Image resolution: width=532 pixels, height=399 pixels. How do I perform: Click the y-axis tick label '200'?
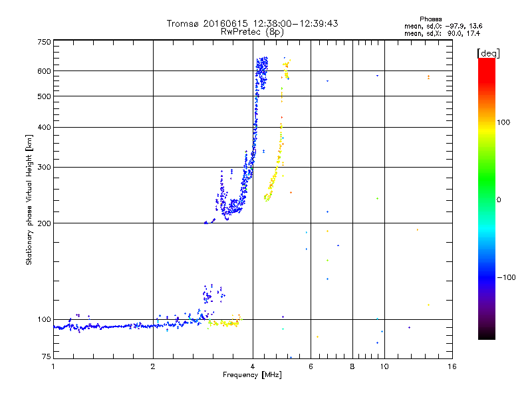click(44, 223)
